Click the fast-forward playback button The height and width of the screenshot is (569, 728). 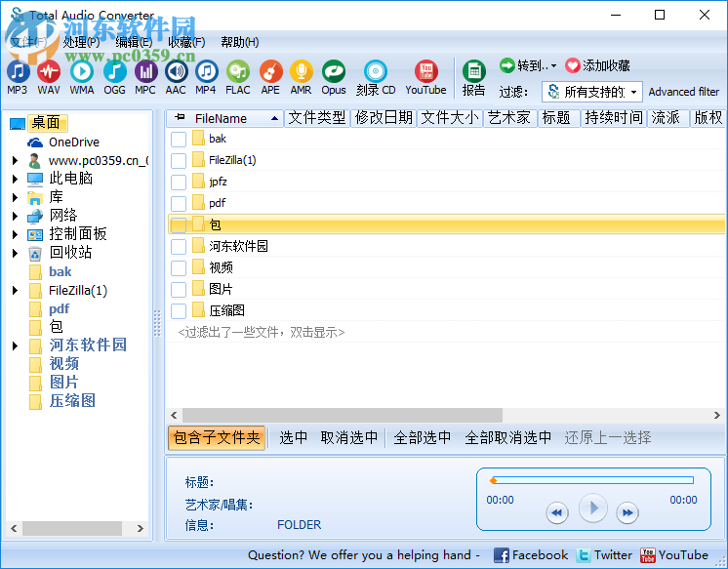point(627,512)
